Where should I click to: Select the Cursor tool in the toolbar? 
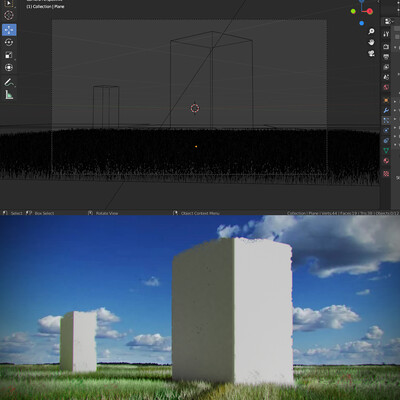click(x=9, y=15)
